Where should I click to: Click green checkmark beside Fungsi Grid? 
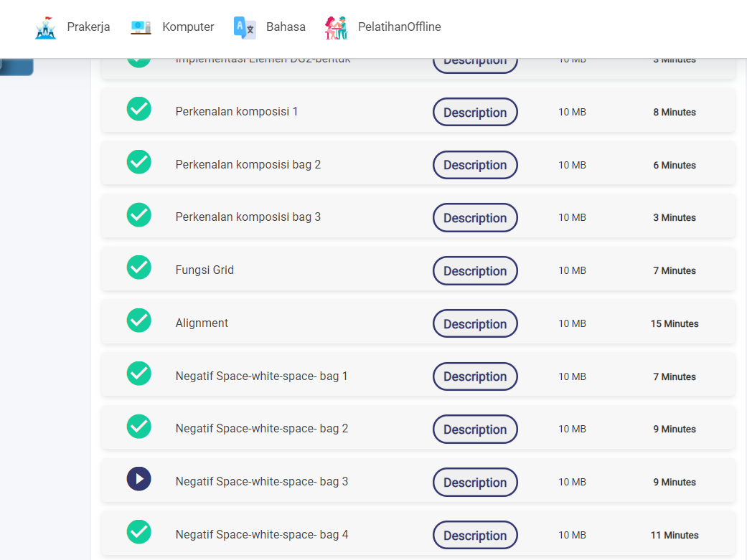coord(139,267)
